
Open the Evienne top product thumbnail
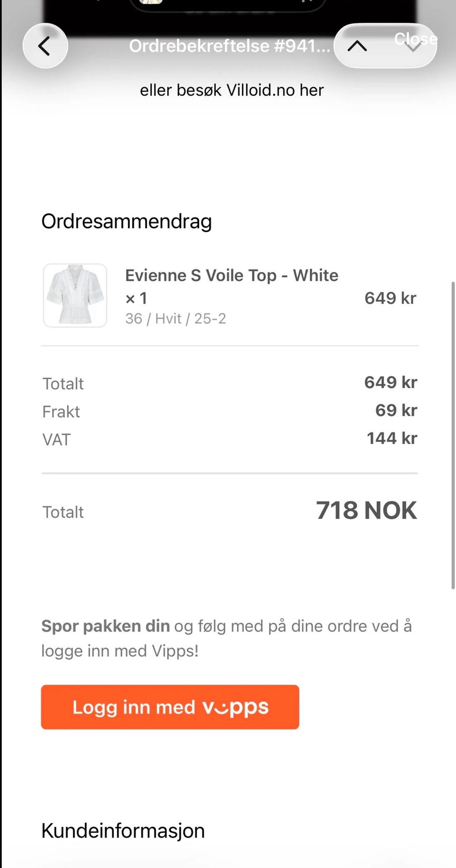coord(75,296)
